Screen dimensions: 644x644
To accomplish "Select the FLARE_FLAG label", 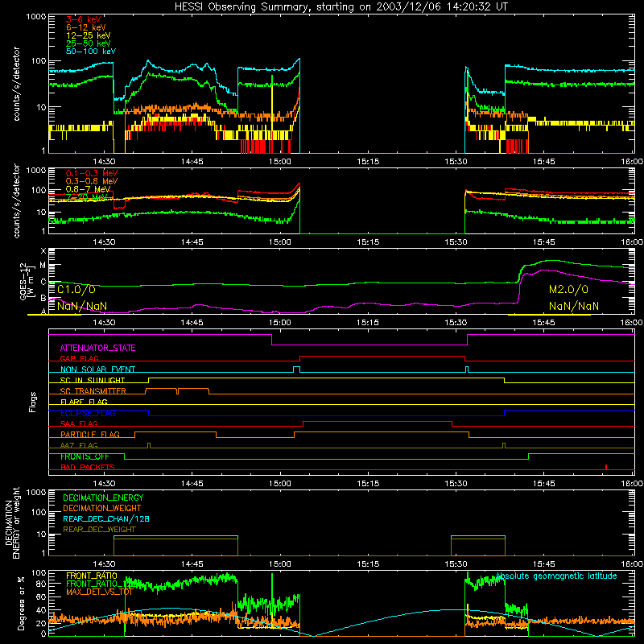I will point(84,402).
